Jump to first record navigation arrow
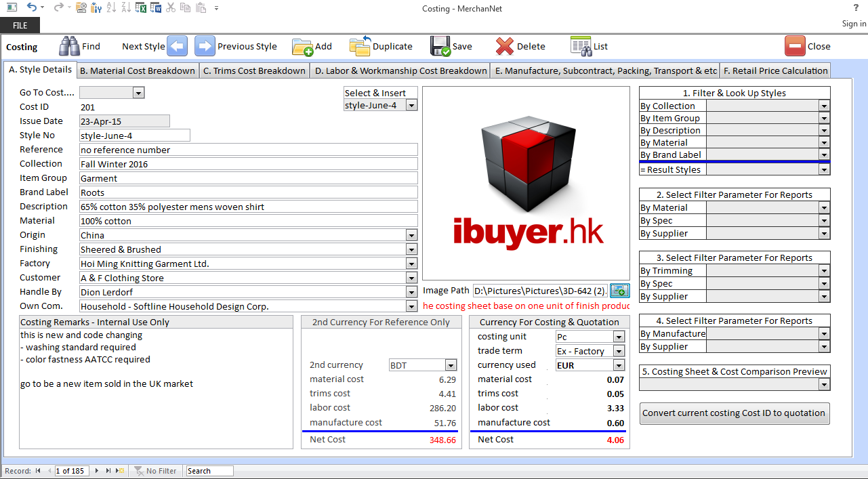This screenshot has height=479, width=868. point(38,471)
